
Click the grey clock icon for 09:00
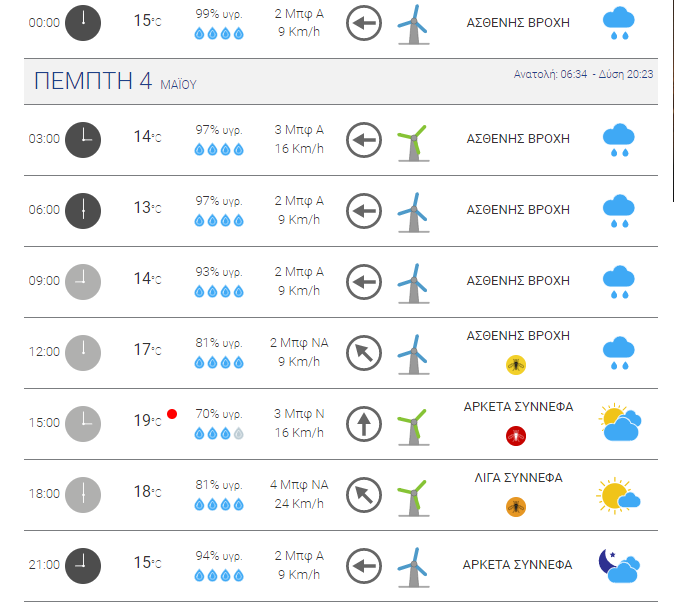click(x=83, y=282)
